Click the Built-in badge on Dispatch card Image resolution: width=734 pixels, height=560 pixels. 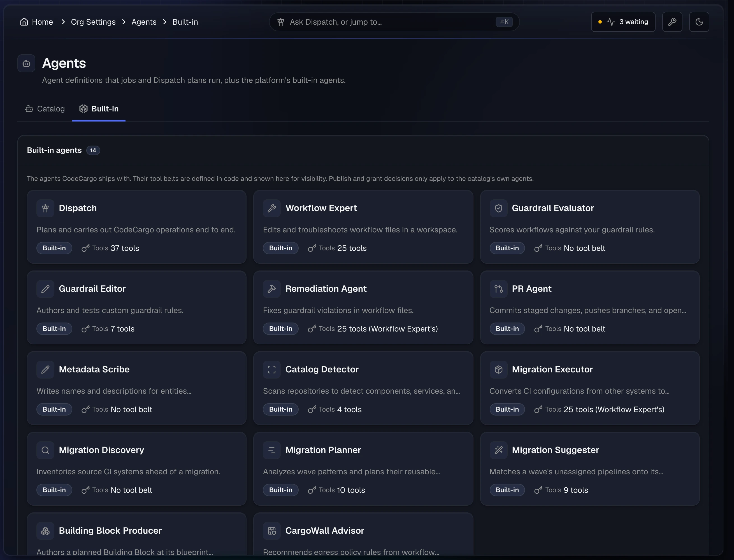(54, 248)
